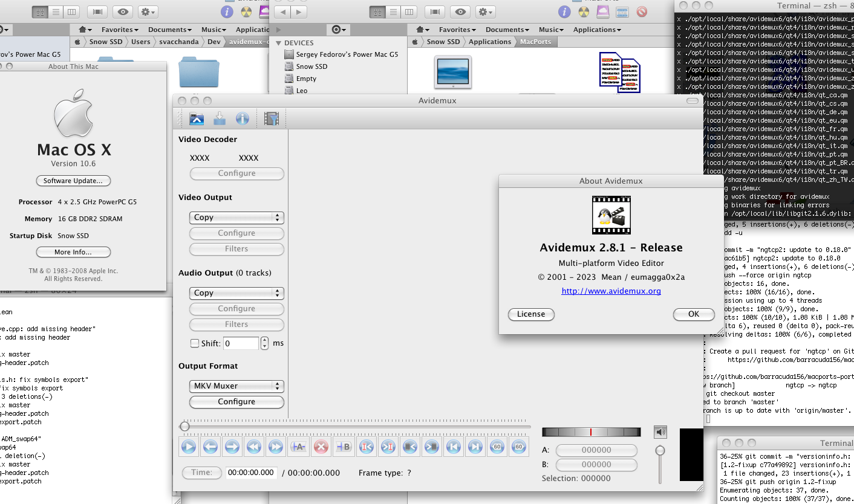This screenshot has height=504, width=854.
Task: Click the red prohibition icon in MacPorts Finder toolbar
Action: 642,11
